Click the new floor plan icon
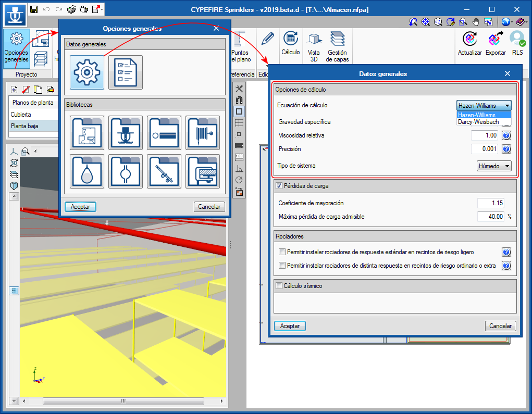Screen dimensions: 532x414 point(14,90)
